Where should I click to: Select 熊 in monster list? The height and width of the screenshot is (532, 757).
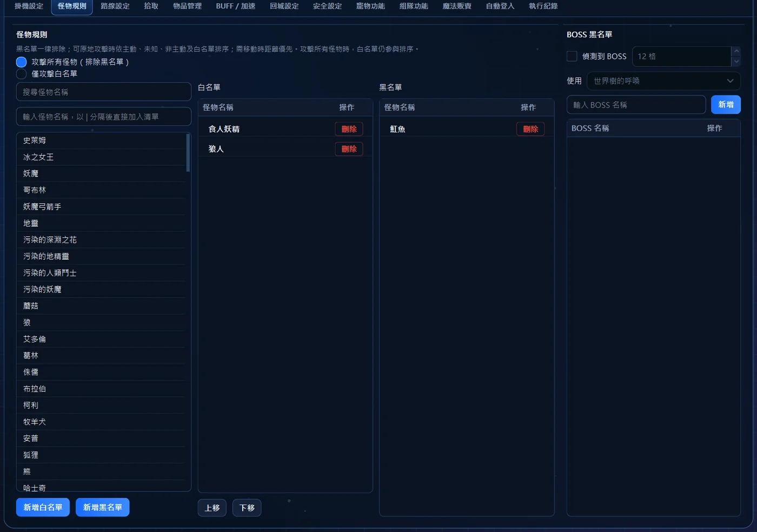(x=101, y=472)
